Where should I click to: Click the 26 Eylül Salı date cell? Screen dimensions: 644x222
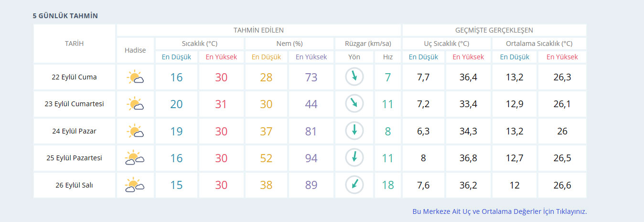pos(74,185)
